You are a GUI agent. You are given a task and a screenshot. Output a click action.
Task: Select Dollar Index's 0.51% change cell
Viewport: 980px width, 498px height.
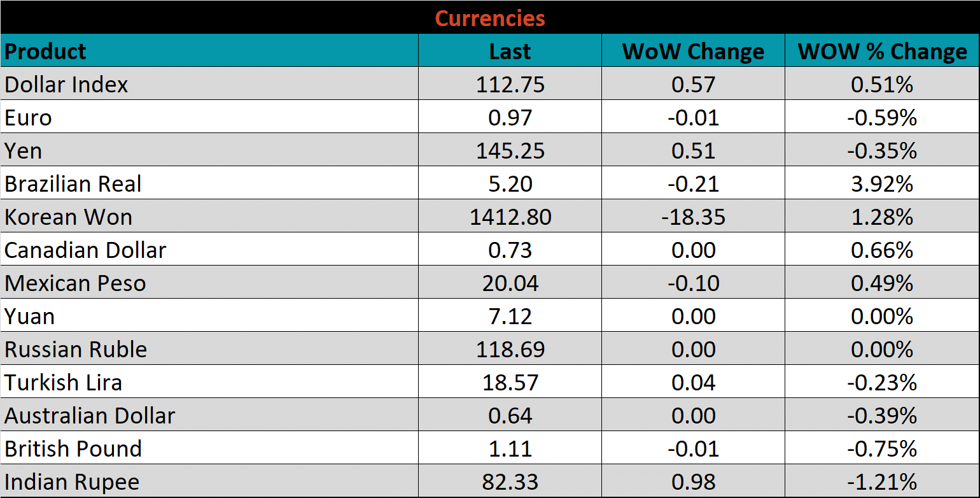882,84
